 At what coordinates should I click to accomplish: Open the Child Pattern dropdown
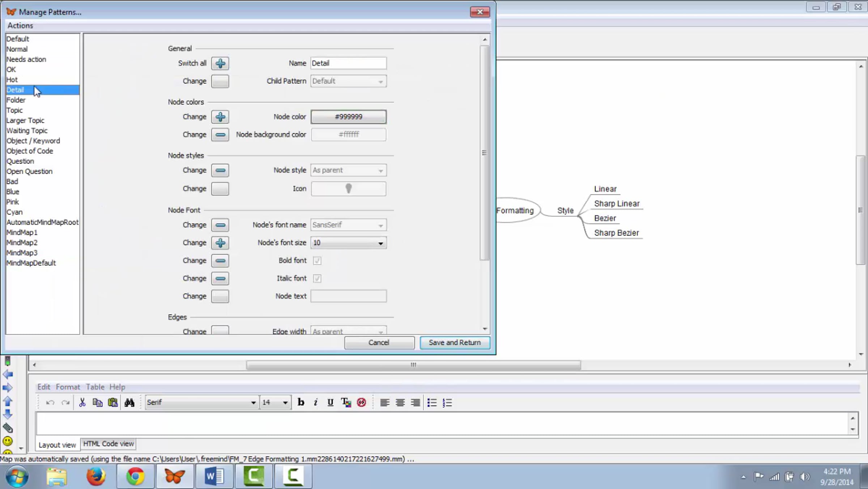click(348, 81)
